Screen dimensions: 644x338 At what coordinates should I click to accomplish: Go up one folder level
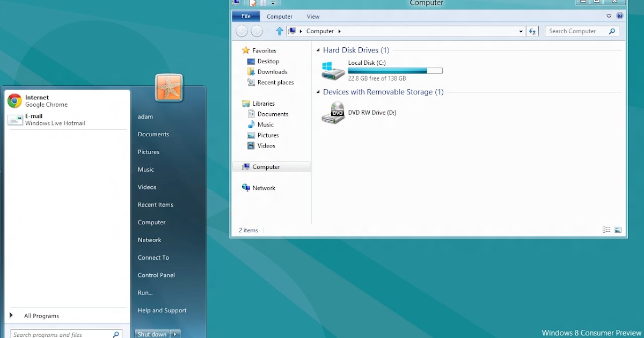(280, 31)
